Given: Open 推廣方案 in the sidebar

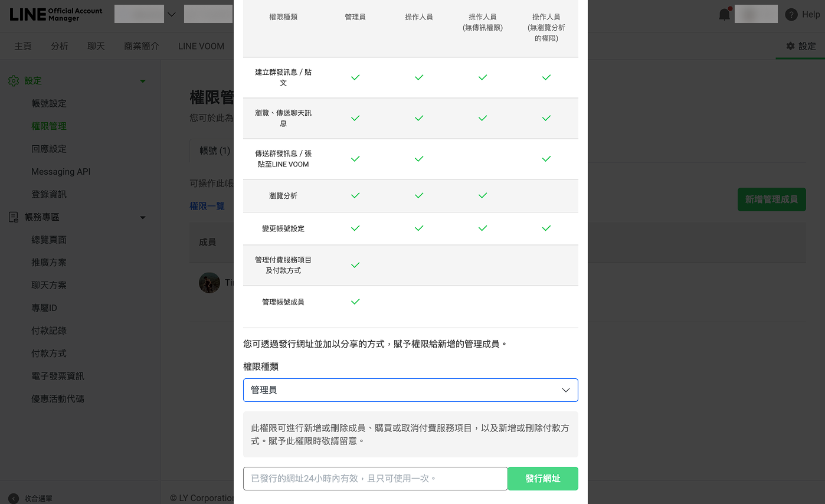Looking at the screenshot, I should (x=49, y=263).
